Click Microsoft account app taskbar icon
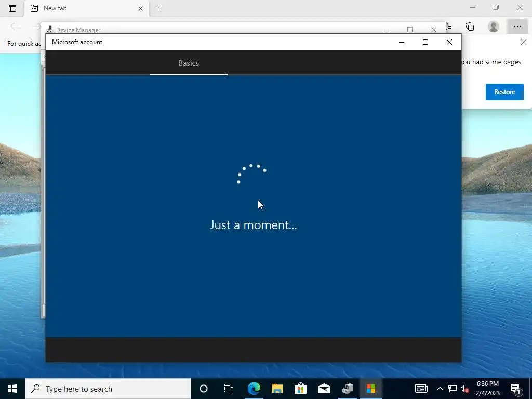 (371, 389)
